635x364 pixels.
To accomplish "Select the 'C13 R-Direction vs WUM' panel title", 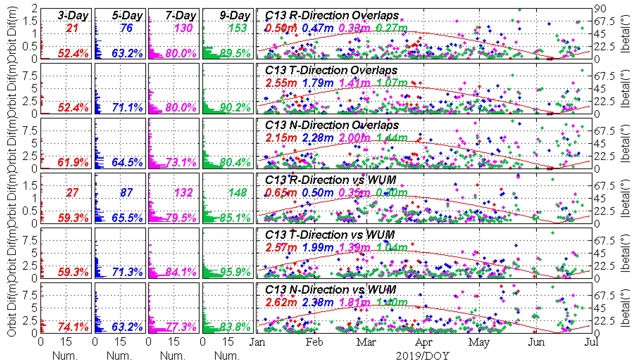I will (331, 180).
